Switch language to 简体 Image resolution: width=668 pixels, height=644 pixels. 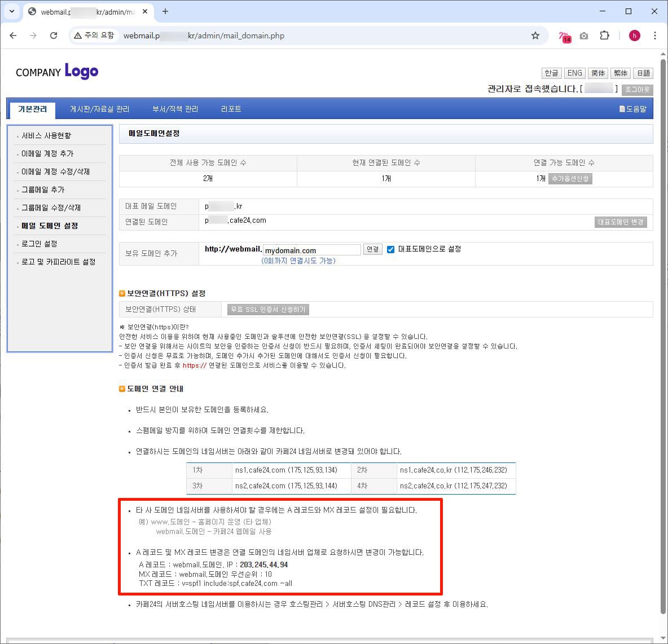point(598,73)
